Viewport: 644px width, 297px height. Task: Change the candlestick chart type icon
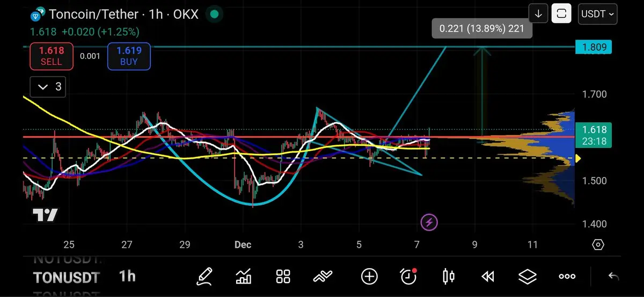449,277
